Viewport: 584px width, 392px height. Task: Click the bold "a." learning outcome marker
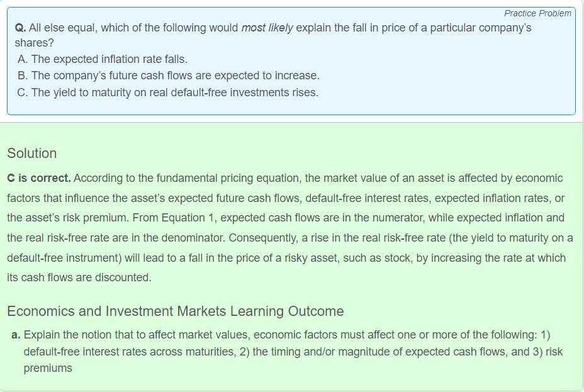pos(16,335)
